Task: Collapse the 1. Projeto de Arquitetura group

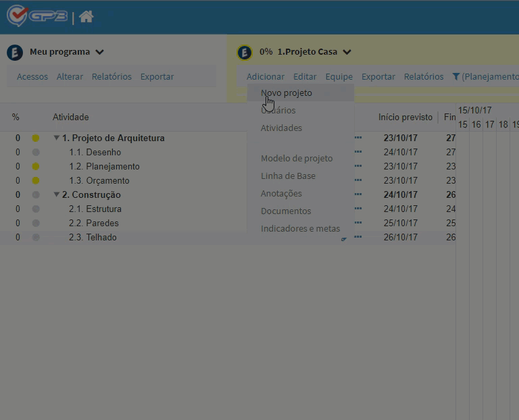Action: pos(57,138)
